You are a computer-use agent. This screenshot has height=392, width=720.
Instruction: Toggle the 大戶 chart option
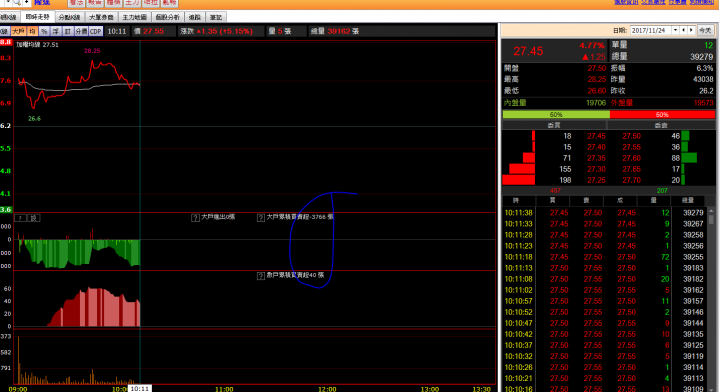coord(18,31)
